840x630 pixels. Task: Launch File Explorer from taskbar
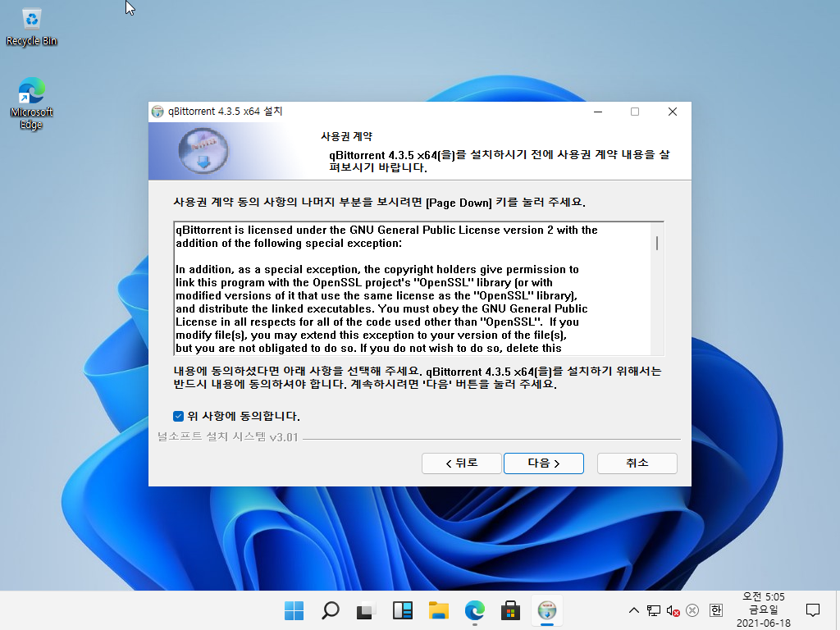pos(438,610)
